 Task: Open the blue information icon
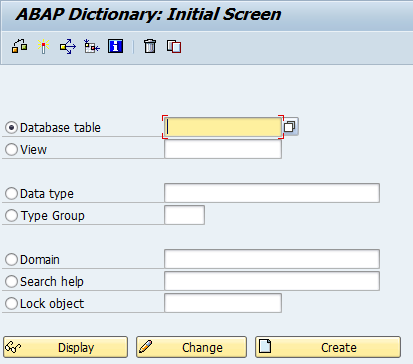115,46
